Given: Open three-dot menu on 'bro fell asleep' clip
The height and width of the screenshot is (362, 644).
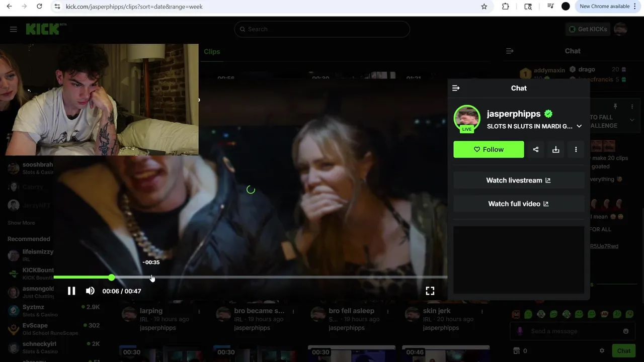Looking at the screenshot, I should (387, 311).
